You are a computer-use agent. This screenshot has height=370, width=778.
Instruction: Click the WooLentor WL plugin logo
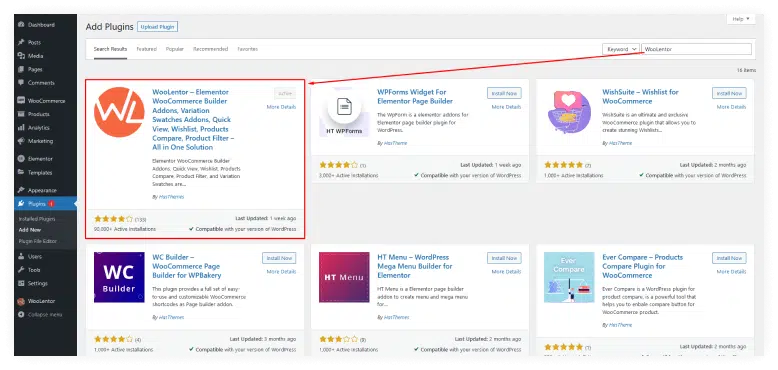click(119, 112)
